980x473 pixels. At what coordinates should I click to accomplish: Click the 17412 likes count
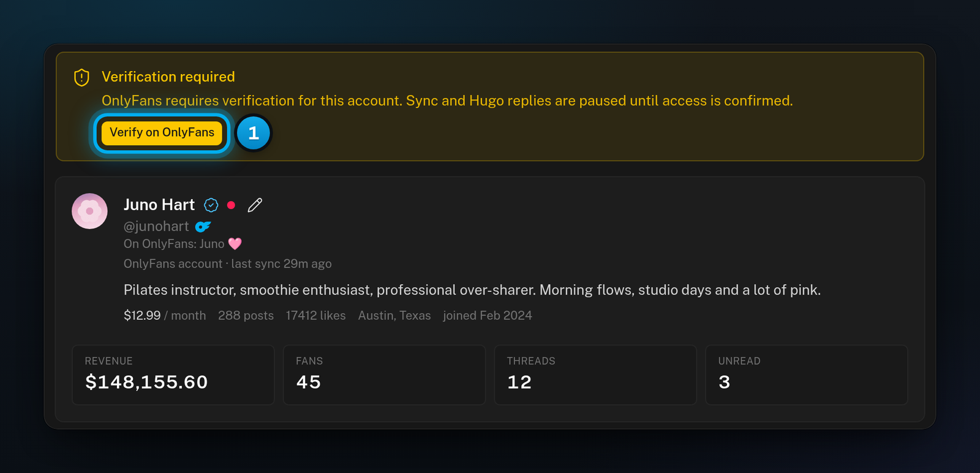315,316
